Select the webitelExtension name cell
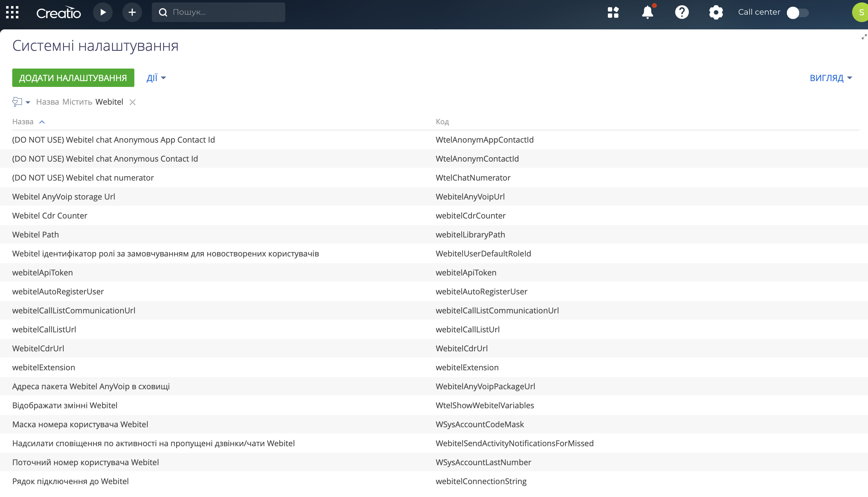The width and height of the screenshot is (868, 497). coord(44,367)
